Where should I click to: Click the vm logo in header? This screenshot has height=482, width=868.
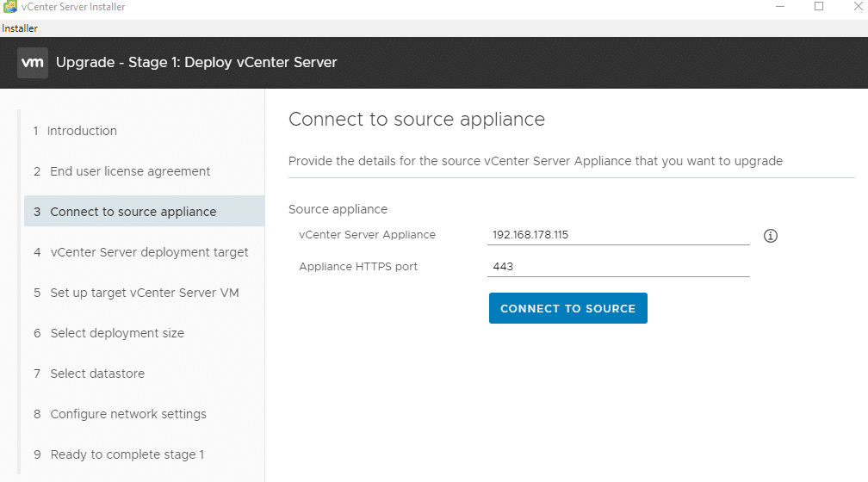(x=33, y=63)
